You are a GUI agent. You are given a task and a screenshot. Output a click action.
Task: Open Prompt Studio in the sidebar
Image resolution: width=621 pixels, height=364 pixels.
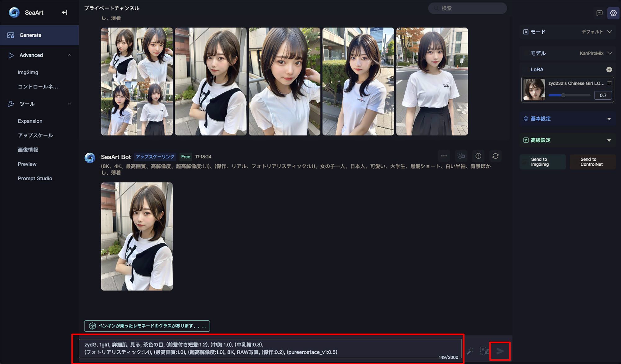(35, 178)
